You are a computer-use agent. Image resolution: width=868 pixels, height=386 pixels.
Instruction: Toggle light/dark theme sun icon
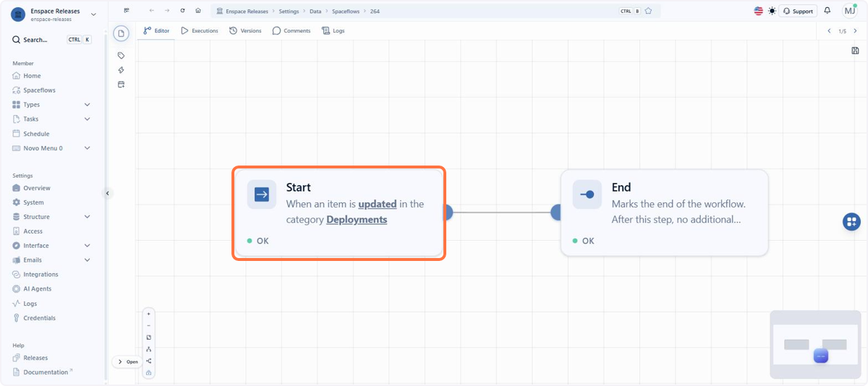772,11
